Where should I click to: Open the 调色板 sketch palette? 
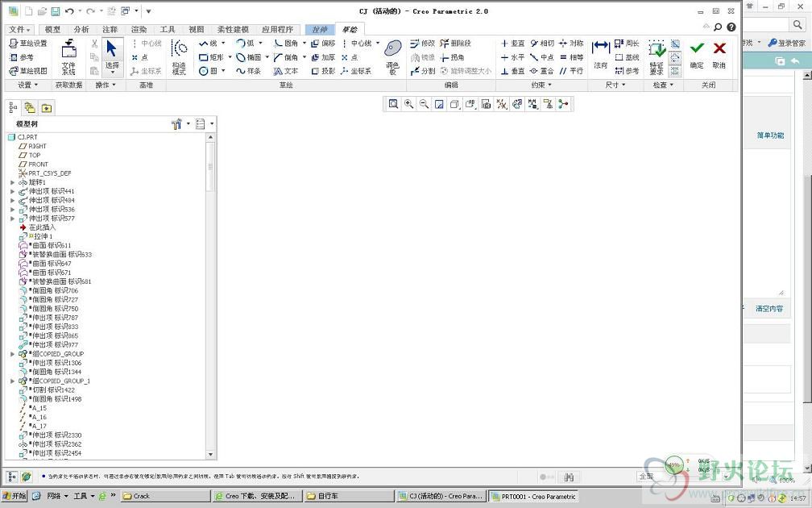click(392, 57)
